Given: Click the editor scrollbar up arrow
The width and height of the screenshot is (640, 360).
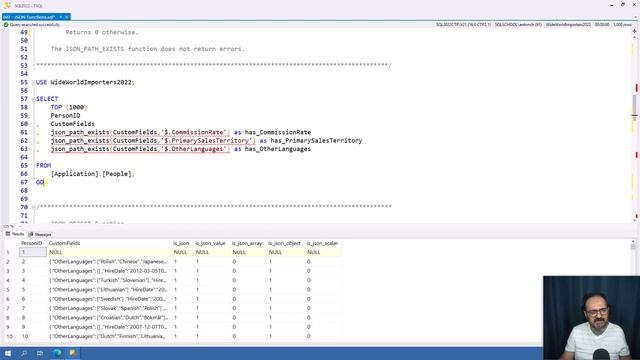Looking at the screenshot, I should (634, 38).
